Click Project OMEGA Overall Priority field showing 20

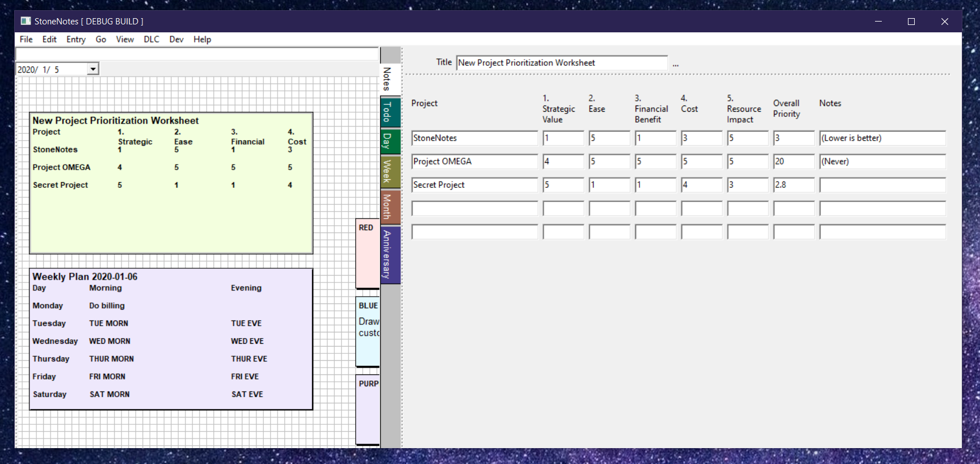pos(794,162)
